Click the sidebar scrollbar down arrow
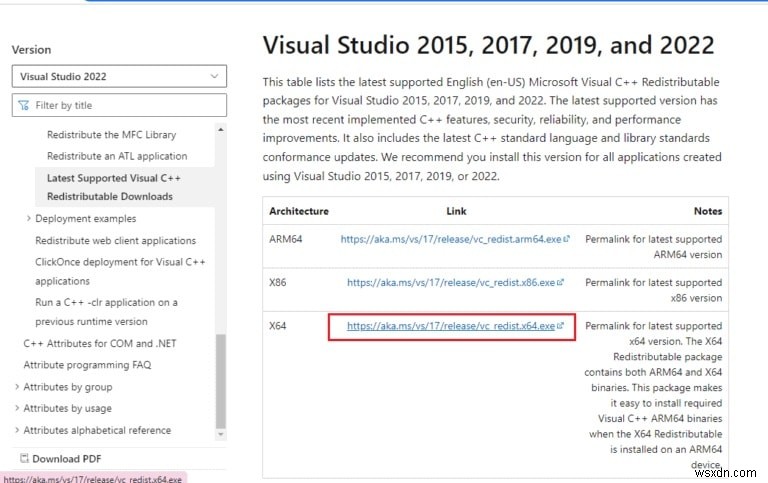This screenshot has height=483, width=768. (x=221, y=435)
